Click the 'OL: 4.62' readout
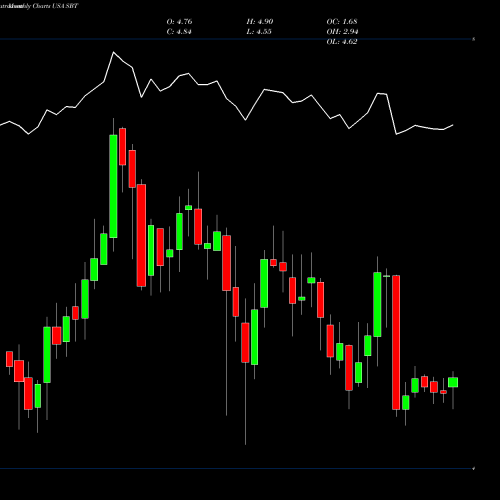500x500 pixels. 342,42
